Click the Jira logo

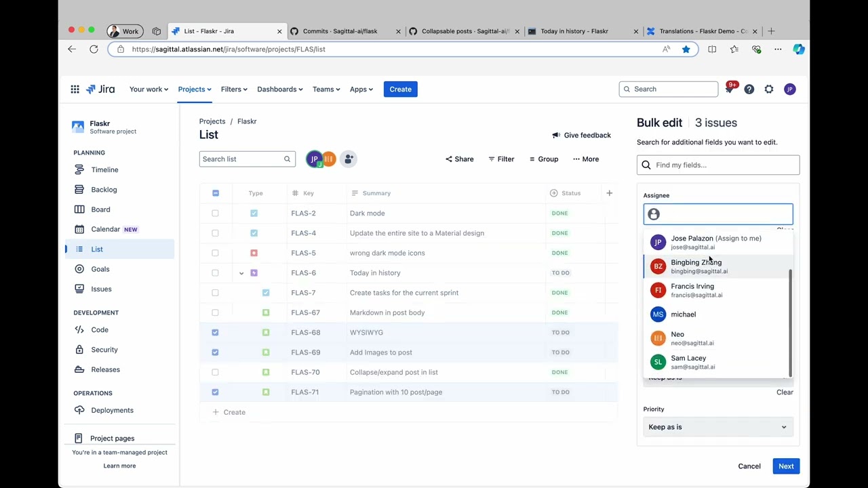pos(100,89)
